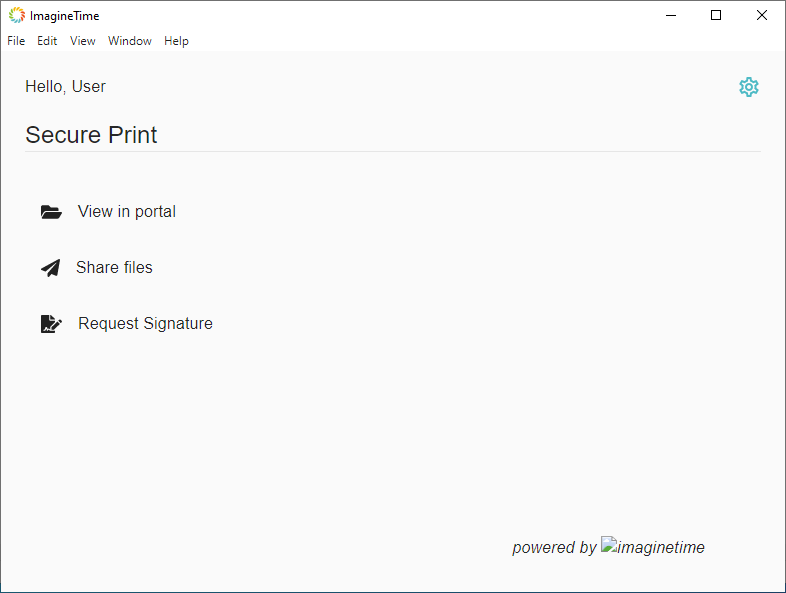
Task: Choose the "Share files" option
Action: [x=114, y=268]
